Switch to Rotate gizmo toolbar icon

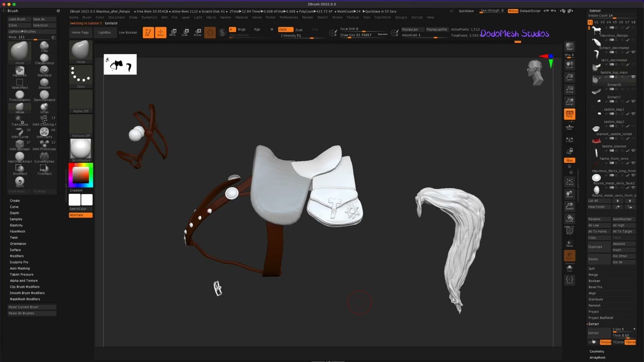click(198, 33)
